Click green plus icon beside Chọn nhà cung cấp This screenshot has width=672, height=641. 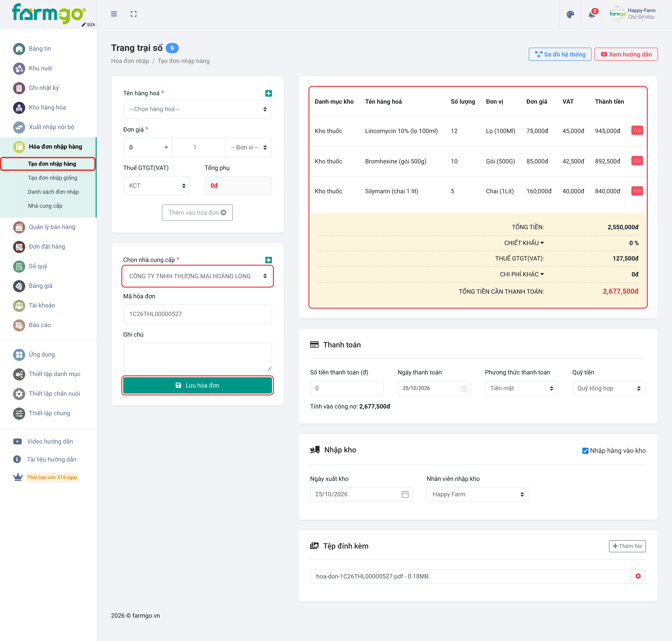pos(268,260)
